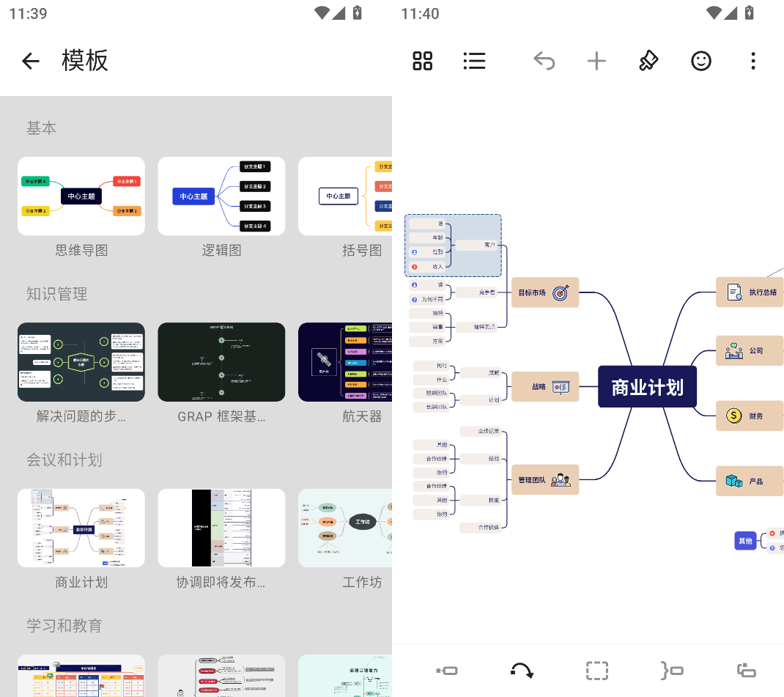Tap the target icon on 目标市场 node
Viewport: 784px width, 697px height.
pyautogui.click(x=561, y=292)
